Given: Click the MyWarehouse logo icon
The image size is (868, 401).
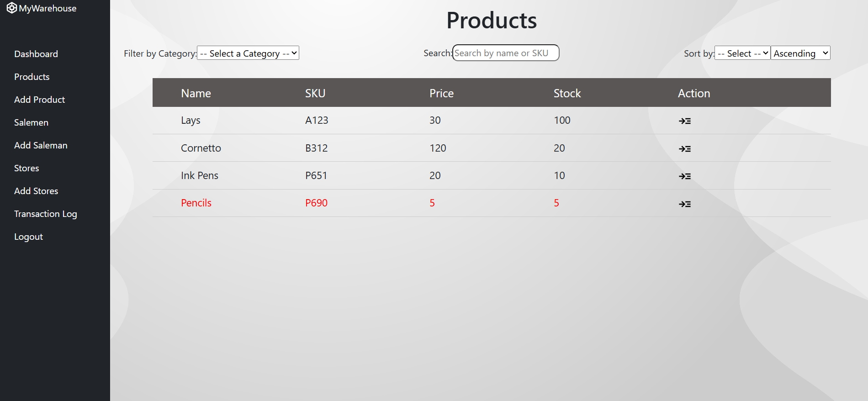Looking at the screenshot, I should coord(11,8).
